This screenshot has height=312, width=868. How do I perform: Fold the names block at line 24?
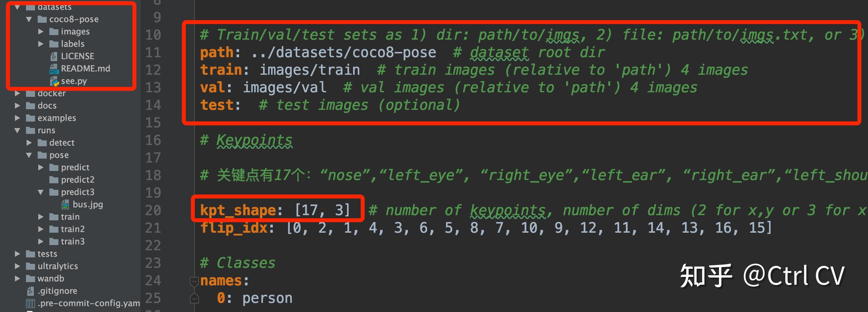coord(194,280)
